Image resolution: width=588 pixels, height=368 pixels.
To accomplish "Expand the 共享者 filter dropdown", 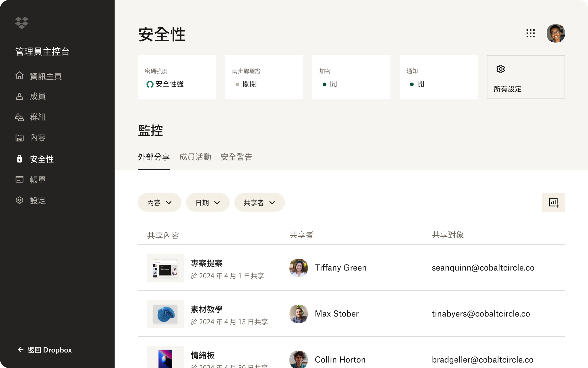I will 260,202.
